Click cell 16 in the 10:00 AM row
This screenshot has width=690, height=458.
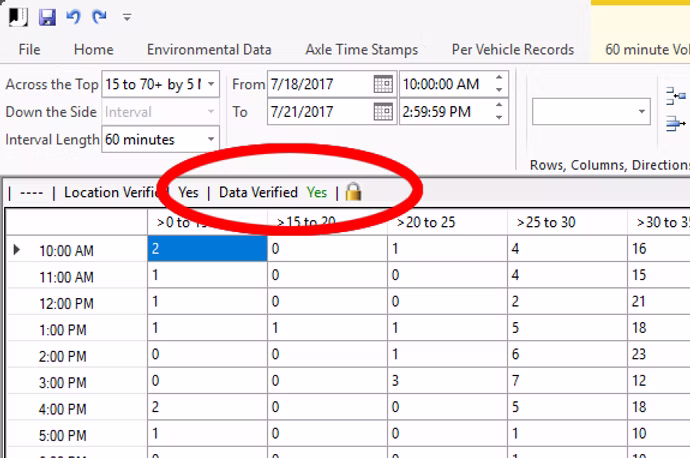click(658, 249)
